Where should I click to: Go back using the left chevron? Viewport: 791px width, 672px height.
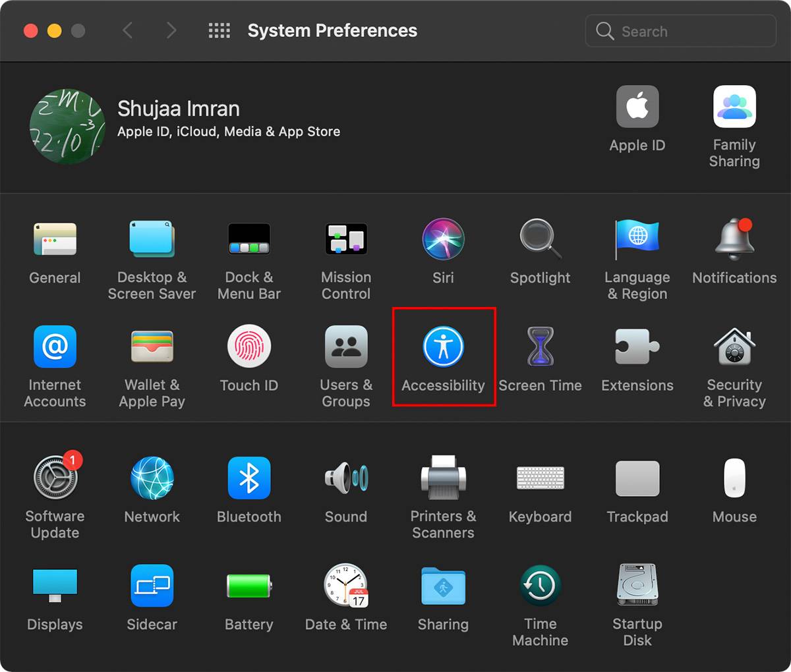(128, 30)
